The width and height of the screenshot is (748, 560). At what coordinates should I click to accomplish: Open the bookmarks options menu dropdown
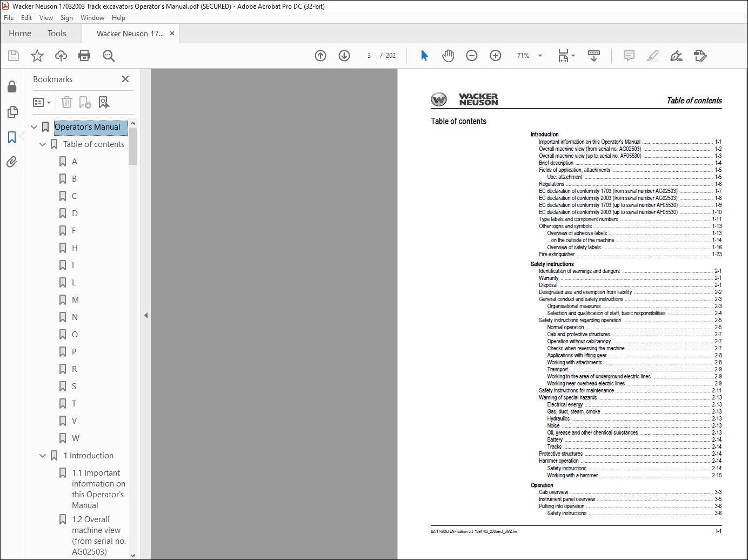pos(42,102)
